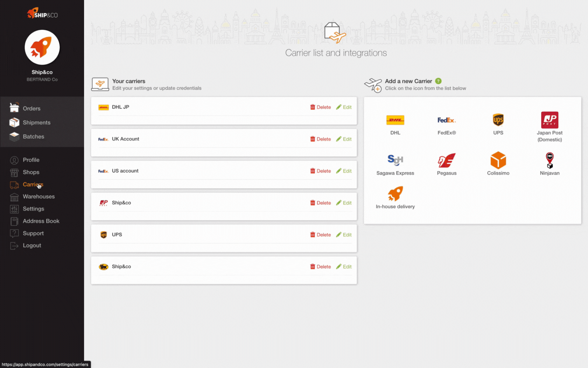Image resolution: width=588 pixels, height=368 pixels.
Task: Add Ninjavan carrier
Action: [549, 164]
